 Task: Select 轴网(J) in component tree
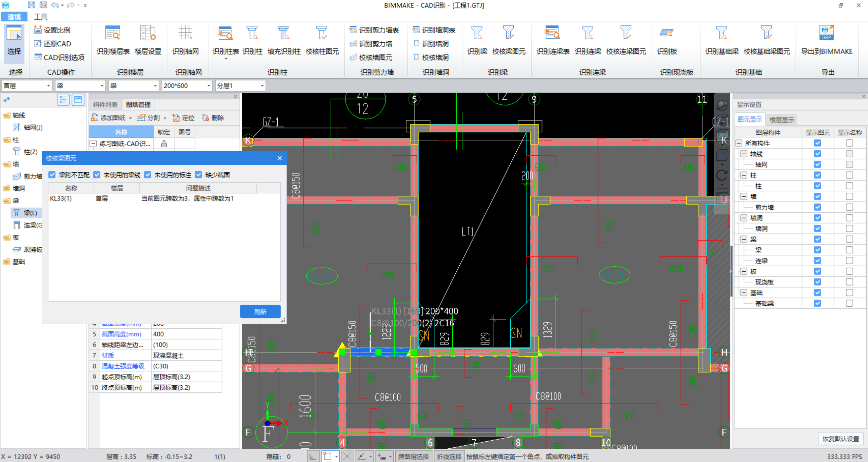pyautogui.click(x=28, y=127)
